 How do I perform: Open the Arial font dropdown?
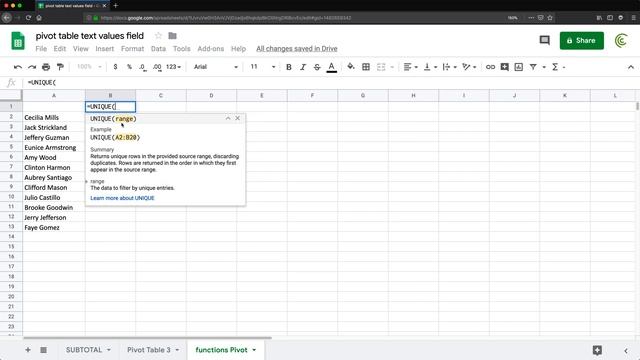tap(216, 67)
